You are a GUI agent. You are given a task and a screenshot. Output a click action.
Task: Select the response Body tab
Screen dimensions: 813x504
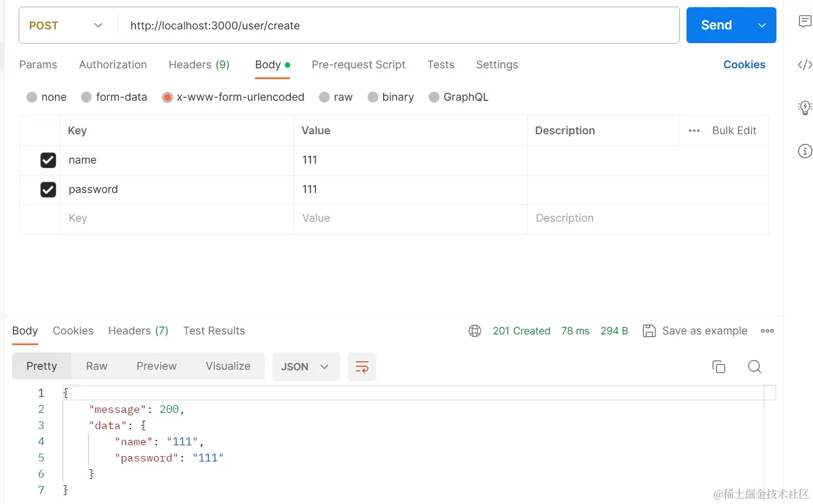tap(25, 331)
